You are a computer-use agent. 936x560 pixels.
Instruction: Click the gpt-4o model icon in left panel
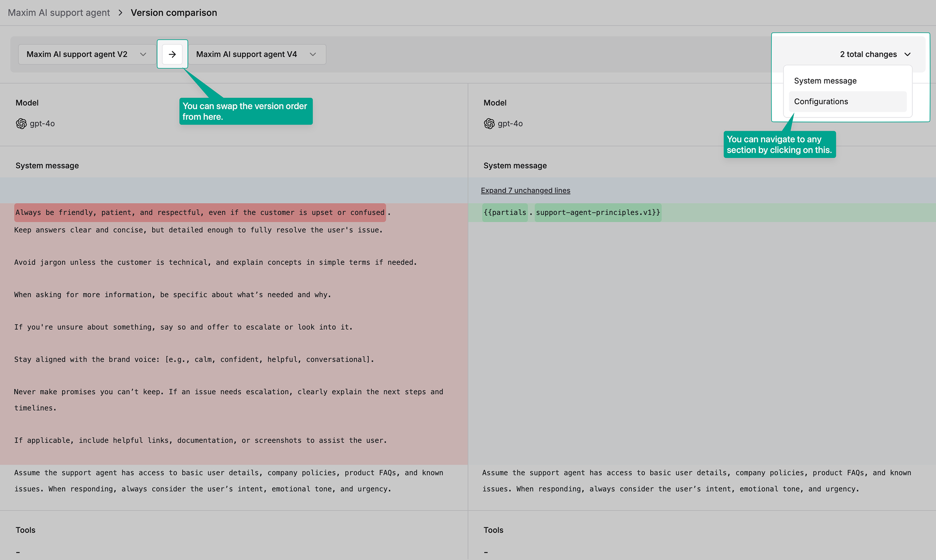tap(21, 123)
